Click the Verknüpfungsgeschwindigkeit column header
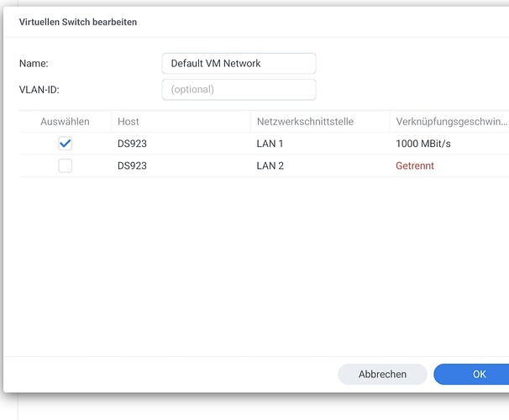 (451, 122)
